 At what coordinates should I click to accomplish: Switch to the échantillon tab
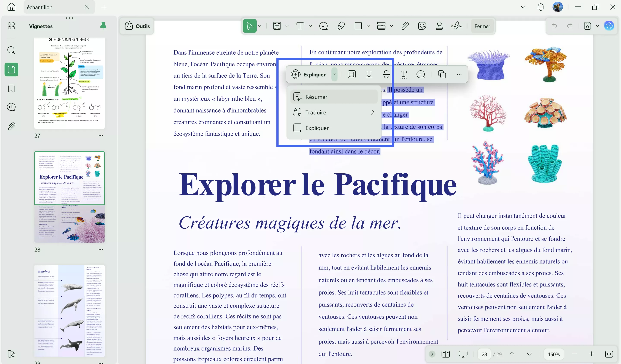[x=49, y=7]
